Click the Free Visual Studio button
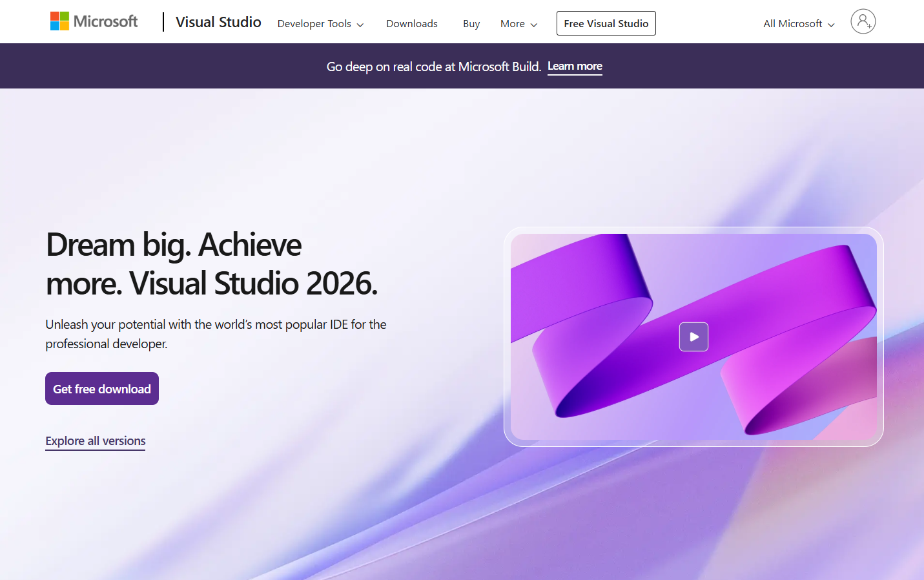The width and height of the screenshot is (924, 580). (606, 23)
